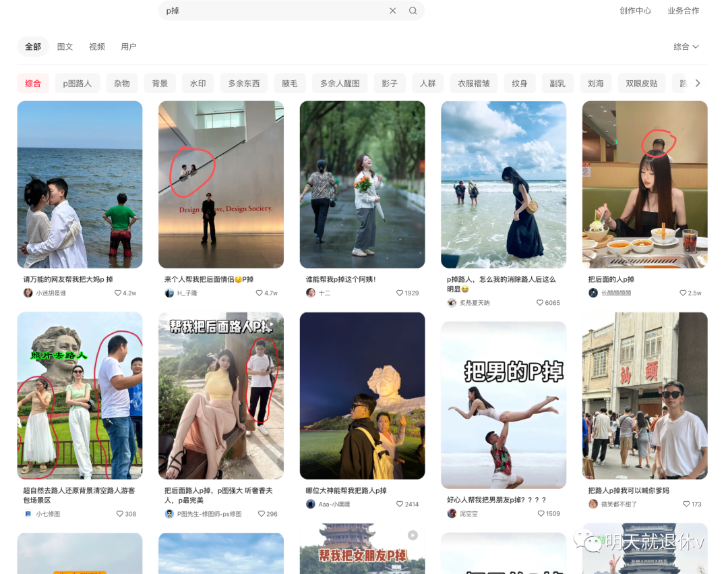Tap the heart icon showing 4.7w likes

pyautogui.click(x=260, y=293)
